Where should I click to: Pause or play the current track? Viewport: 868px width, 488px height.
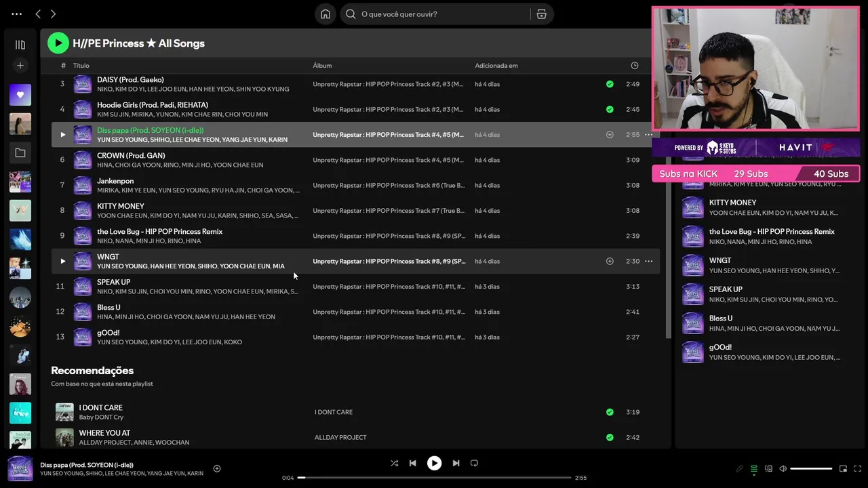click(x=434, y=463)
